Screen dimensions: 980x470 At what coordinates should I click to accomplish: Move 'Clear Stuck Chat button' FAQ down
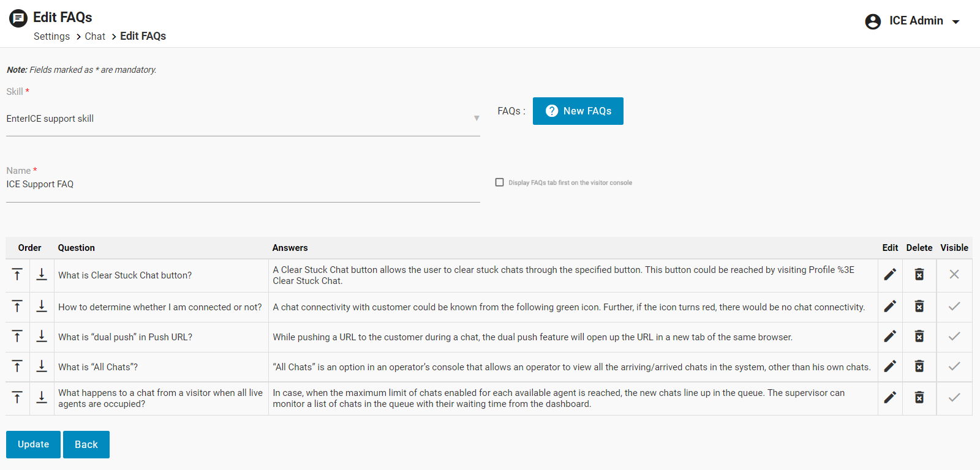coord(42,275)
